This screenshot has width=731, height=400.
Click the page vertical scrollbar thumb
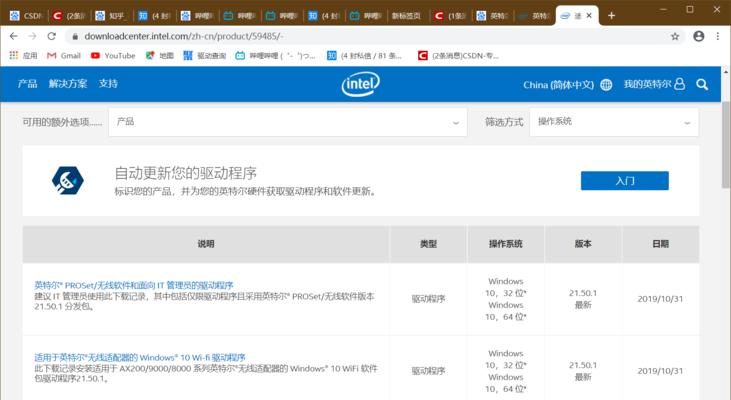click(726, 145)
